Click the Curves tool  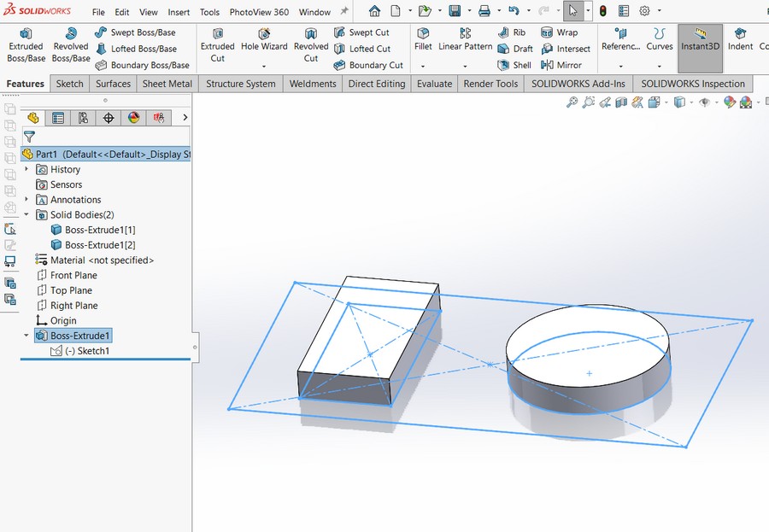[659, 40]
